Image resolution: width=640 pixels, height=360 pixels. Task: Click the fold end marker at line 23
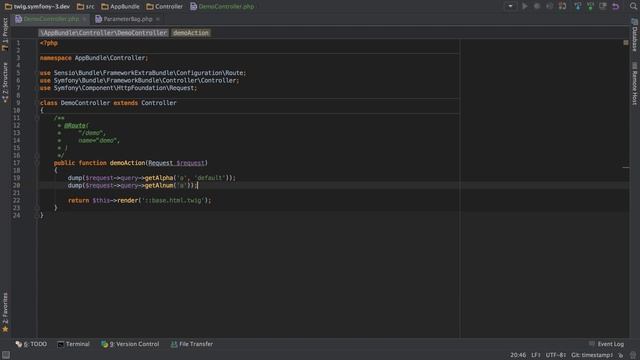(x=36, y=208)
